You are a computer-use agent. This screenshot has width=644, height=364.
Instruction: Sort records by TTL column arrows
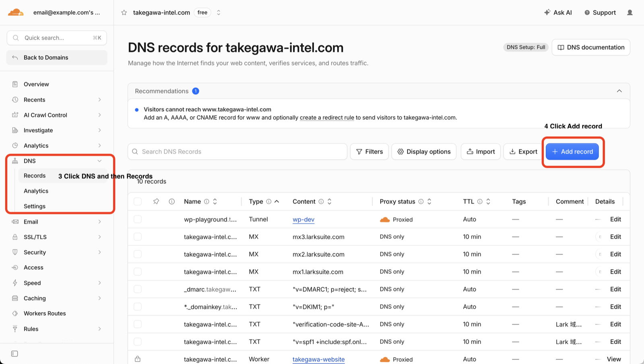[488, 202]
